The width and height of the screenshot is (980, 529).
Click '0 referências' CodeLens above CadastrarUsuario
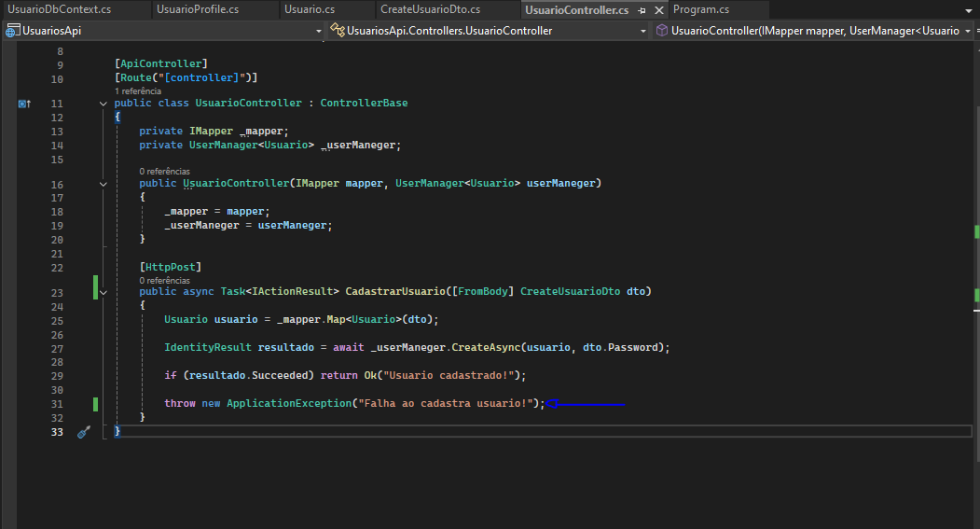tap(164, 280)
